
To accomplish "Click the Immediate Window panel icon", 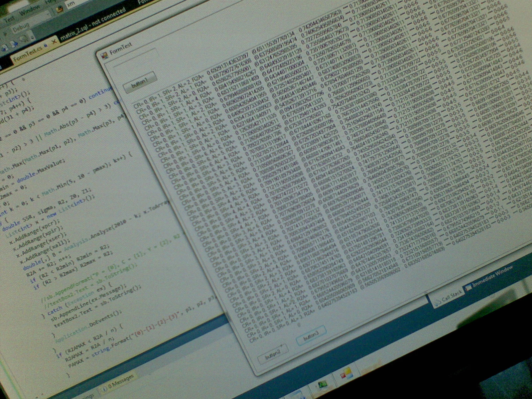I will 468,287.
